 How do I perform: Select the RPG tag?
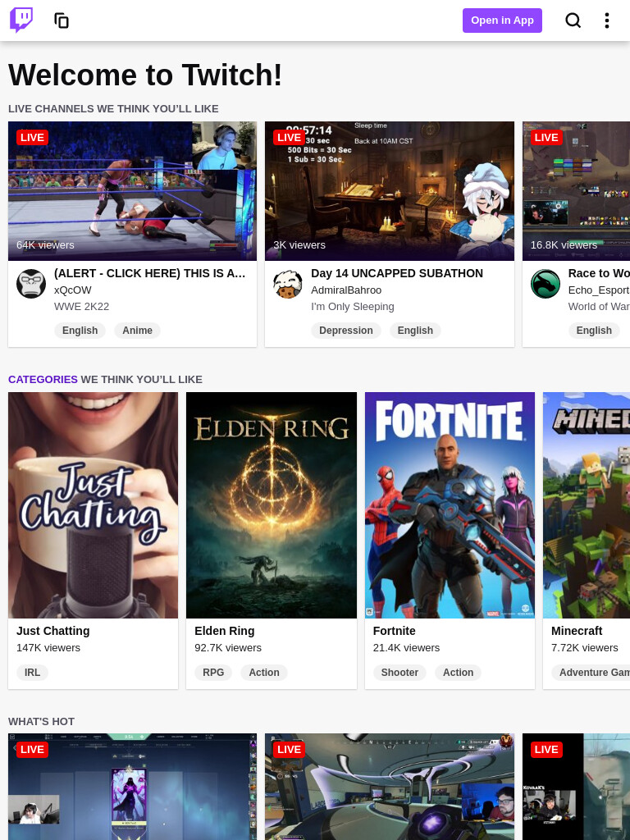pyautogui.click(x=213, y=673)
